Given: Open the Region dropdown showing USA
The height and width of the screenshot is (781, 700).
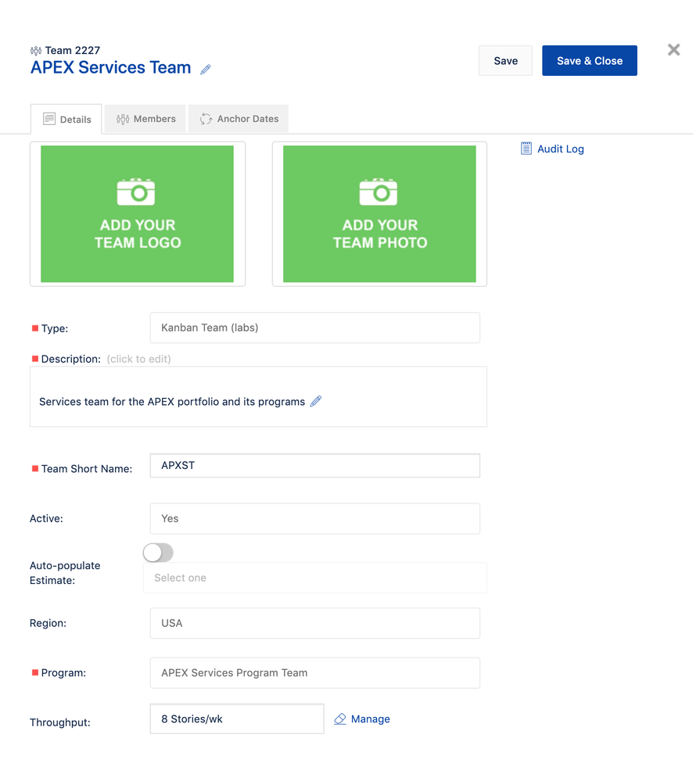Looking at the screenshot, I should (315, 623).
